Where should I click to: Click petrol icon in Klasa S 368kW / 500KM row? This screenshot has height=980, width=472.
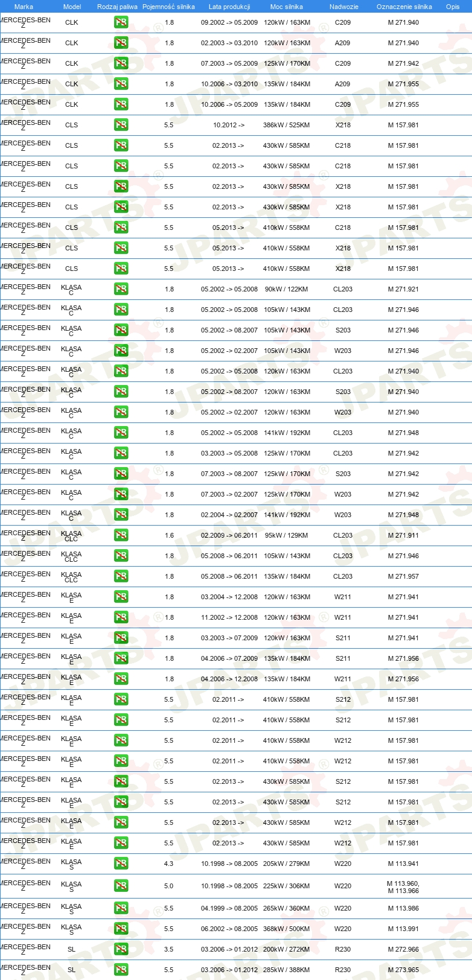pyautogui.click(x=121, y=929)
